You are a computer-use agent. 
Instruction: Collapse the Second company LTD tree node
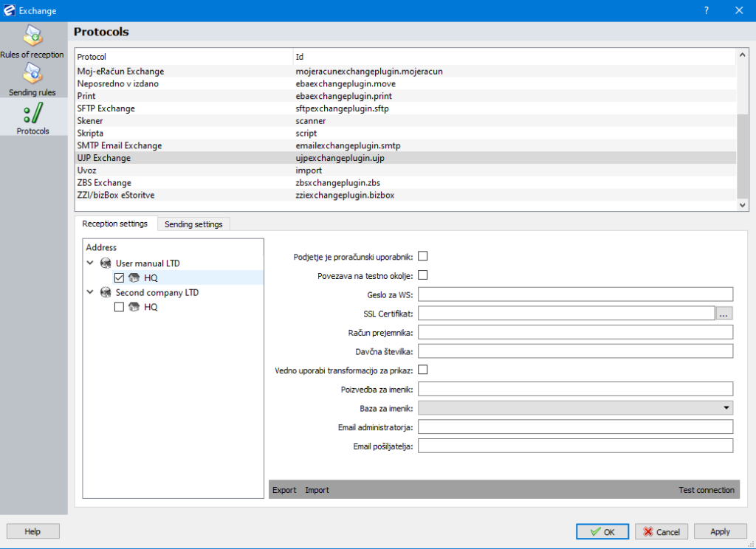[90, 292]
